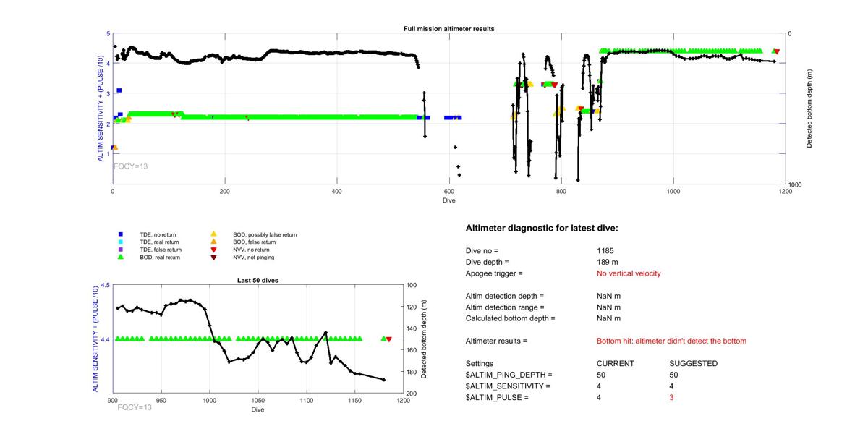Image resolution: width=868 pixels, height=442 pixels.
Task: Click the red suggested $ALTIM_PULSE value 3
Action: (672, 398)
